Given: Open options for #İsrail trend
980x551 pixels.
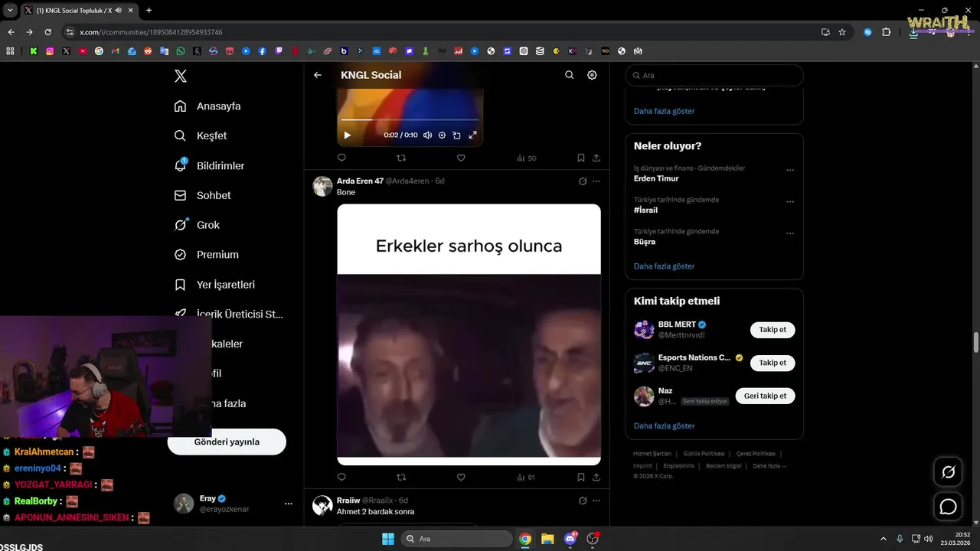Looking at the screenshot, I should [x=790, y=201].
